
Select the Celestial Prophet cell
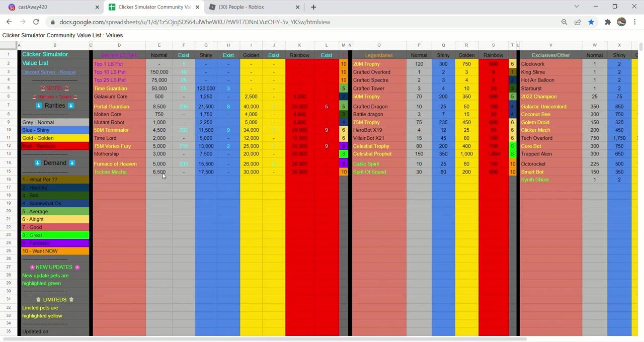point(379,154)
